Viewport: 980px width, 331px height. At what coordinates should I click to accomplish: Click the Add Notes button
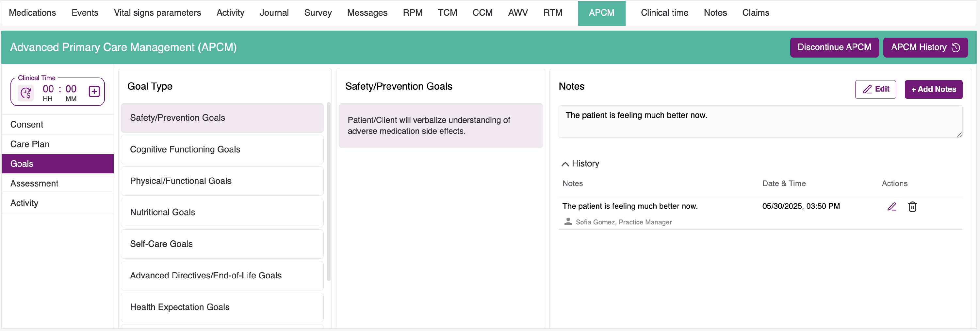click(933, 90)
